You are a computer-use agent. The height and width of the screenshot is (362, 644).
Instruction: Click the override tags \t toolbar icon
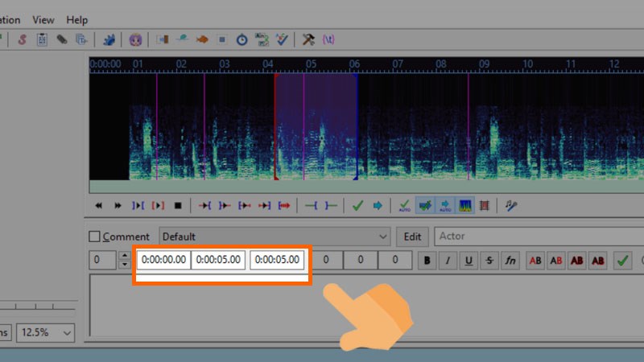point(328,39)
